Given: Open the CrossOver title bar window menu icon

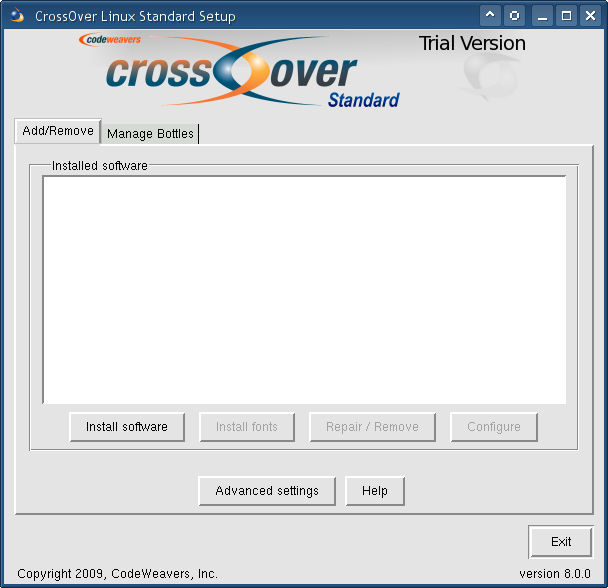Looking at the screenshot, I should pos(17,16).
